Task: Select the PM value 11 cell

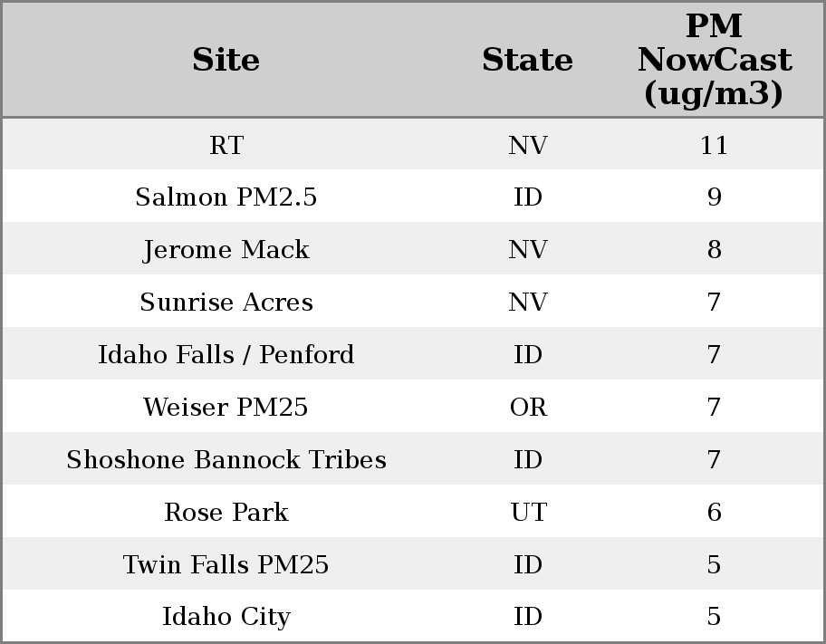Action: [714, 145]
